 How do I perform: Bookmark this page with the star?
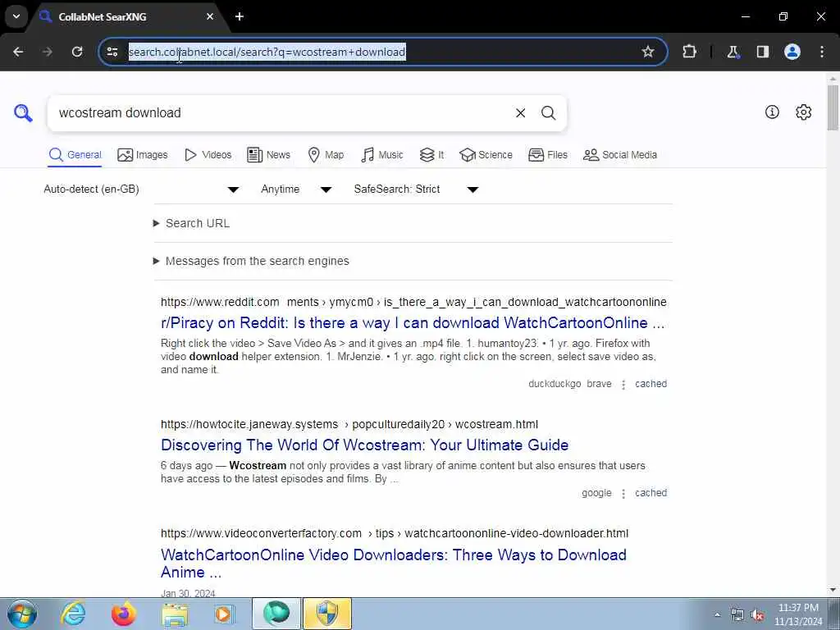coord(648,52)
